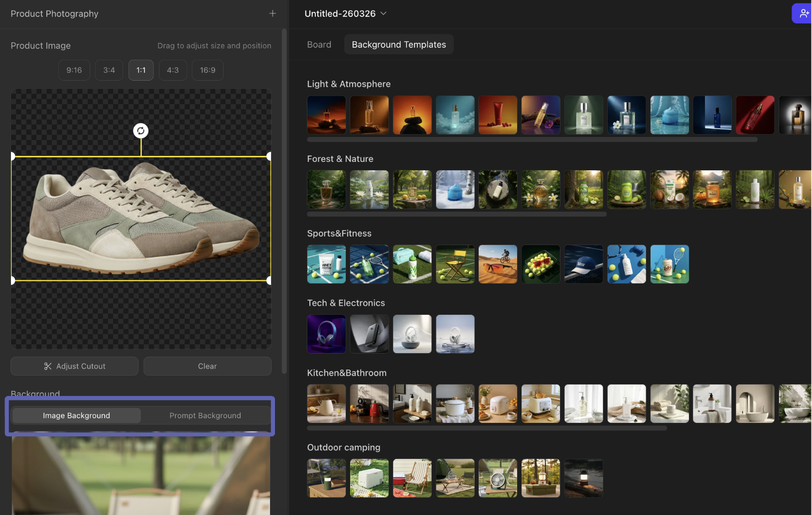Pick the 3:4 aspect ratio option

[x=109, y=70]
